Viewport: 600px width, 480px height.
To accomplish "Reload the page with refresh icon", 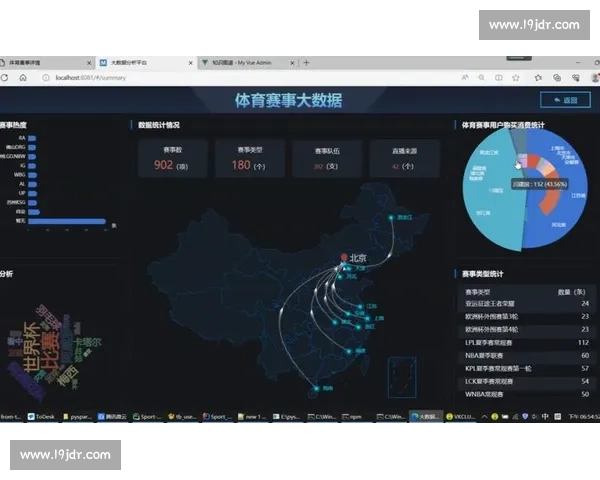I will (5, 78).
